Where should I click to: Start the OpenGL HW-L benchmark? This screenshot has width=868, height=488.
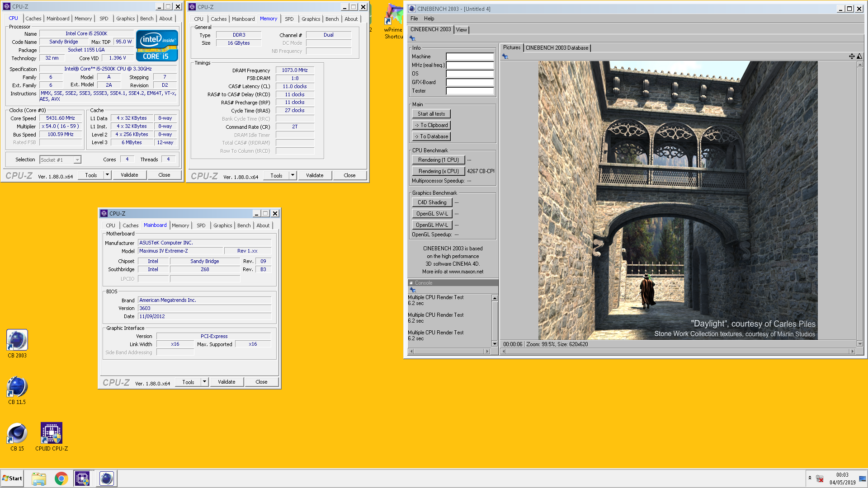(x=432, y=225)
